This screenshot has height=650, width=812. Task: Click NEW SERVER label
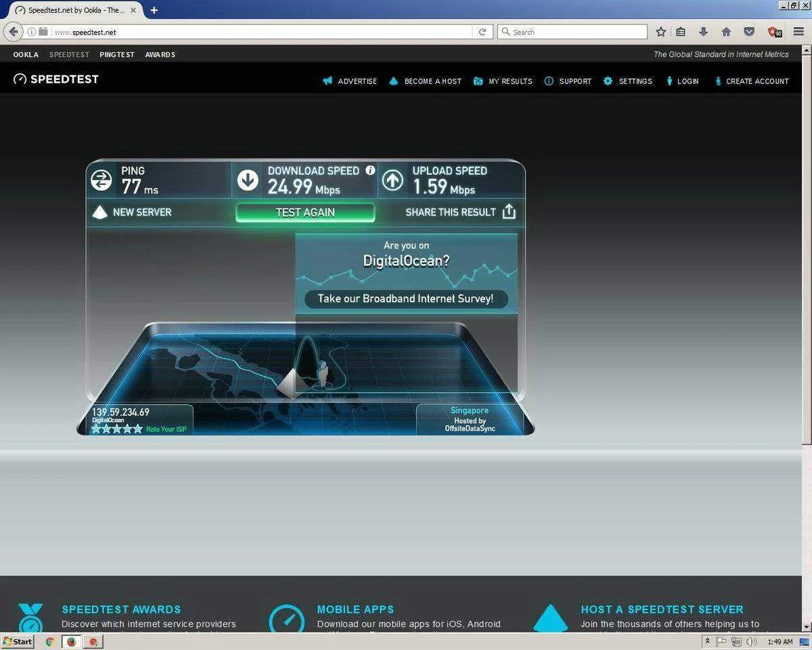click(142, 212)
